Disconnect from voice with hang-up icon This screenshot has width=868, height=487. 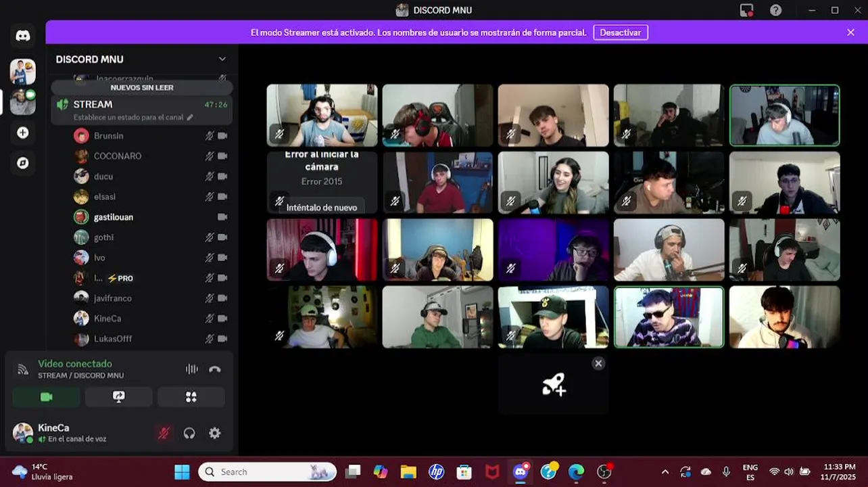215,369
